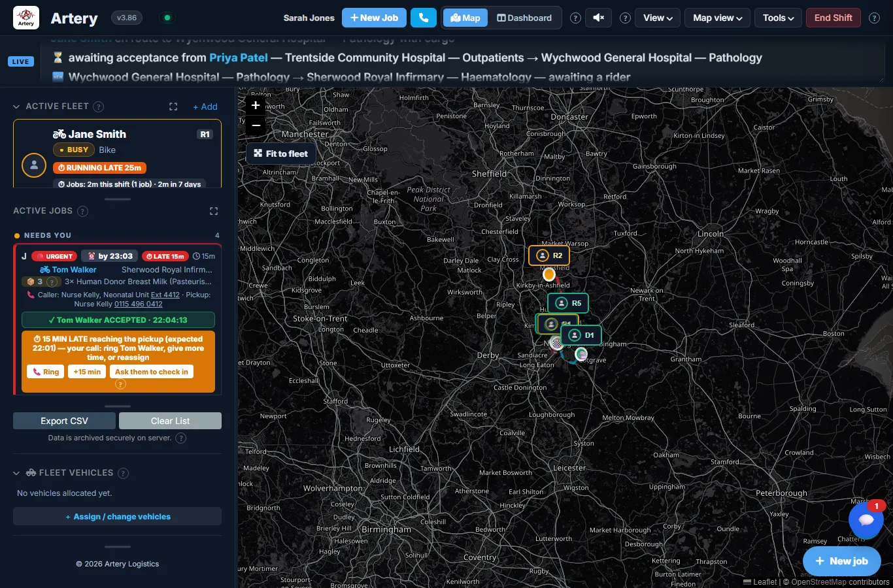Click Priya Patel name in live ticker
This screenshot has height=588, width=893.
[239, 57]
